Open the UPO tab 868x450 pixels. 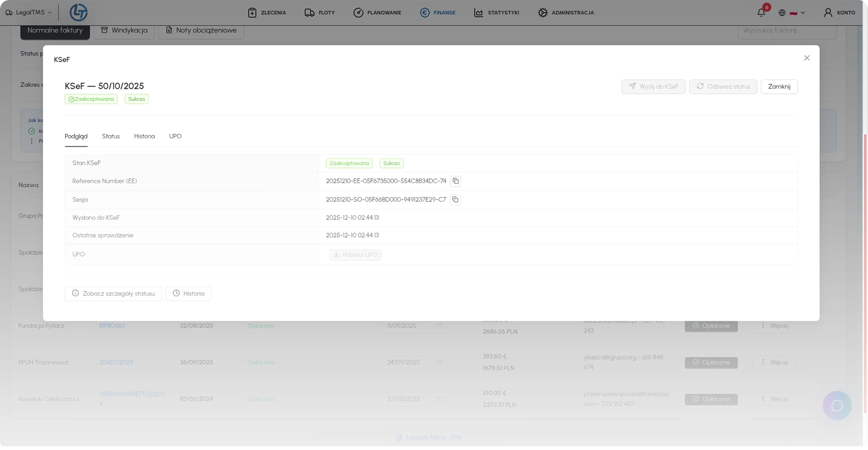click(x=175, y=137)
